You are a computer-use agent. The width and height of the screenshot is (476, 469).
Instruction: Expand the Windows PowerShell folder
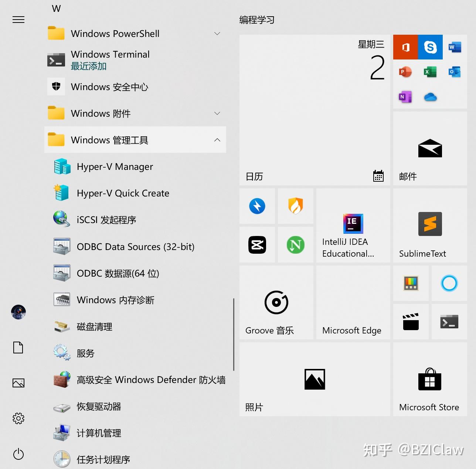click(x=135, y=34)
